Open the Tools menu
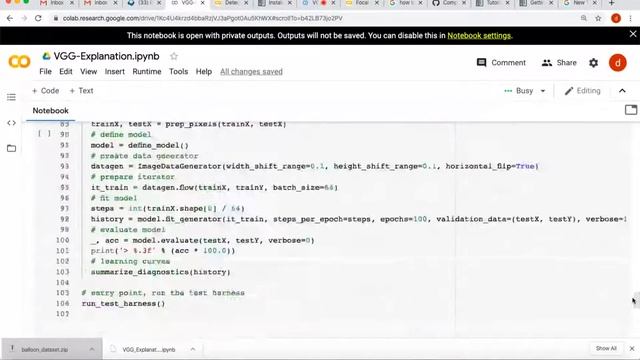 coord(179,71)
